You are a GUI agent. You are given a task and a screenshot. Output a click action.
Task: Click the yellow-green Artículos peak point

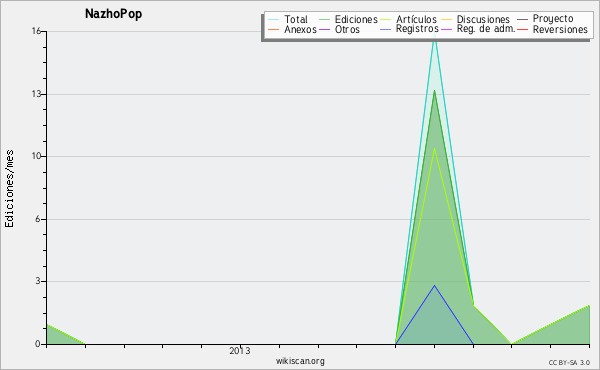click(434, 148)
